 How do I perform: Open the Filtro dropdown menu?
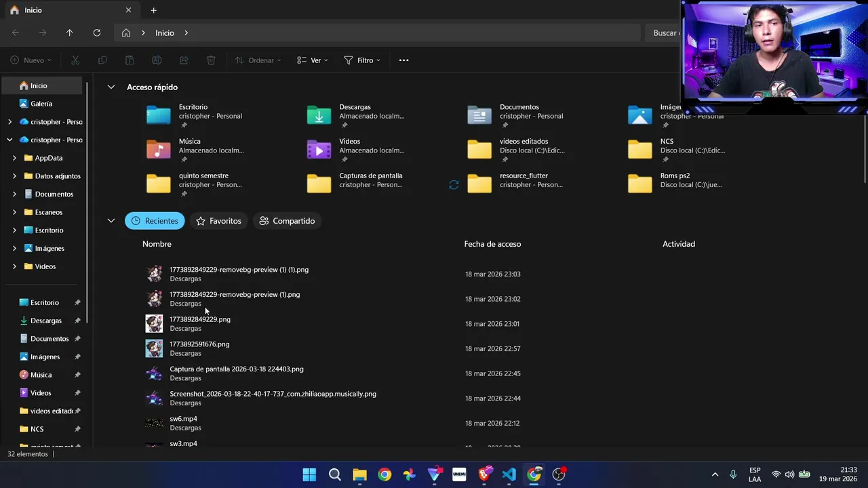[362, 60]
